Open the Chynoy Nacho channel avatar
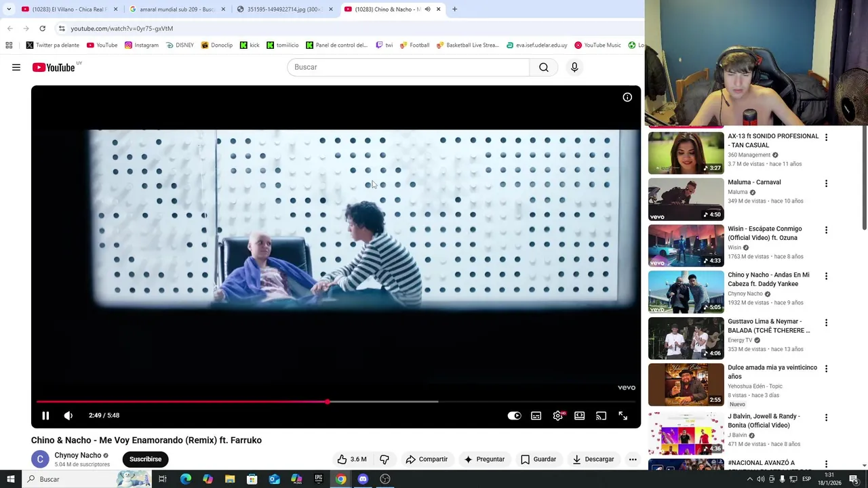 pyautogui.click(x=40, y=459)
